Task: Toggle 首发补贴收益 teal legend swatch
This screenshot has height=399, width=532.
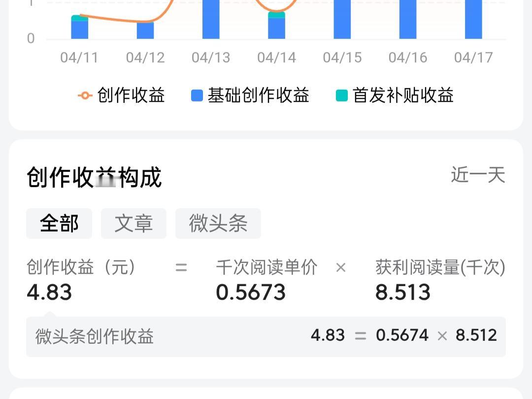Action: (x=342, y=96)
